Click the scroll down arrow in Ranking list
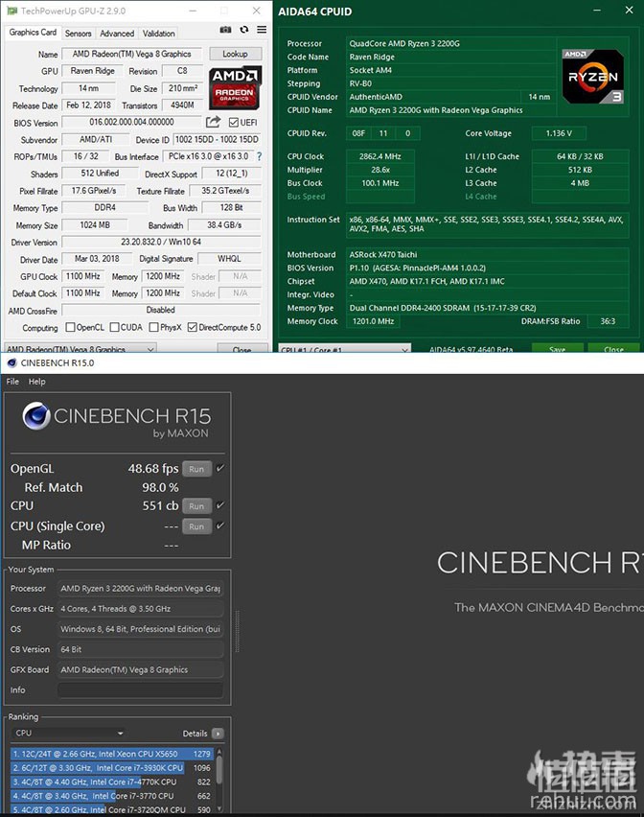The width and height of the screenshot is (644, 817). pos(219,808)
